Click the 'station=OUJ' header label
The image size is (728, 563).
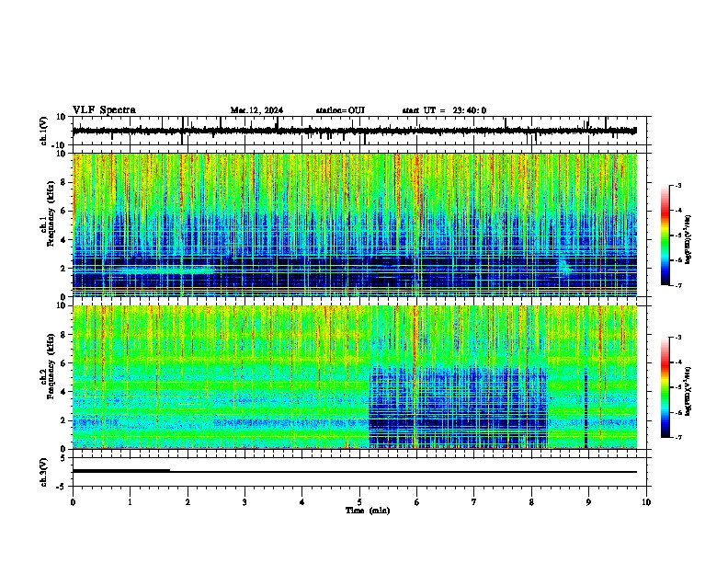coord(340,110)
